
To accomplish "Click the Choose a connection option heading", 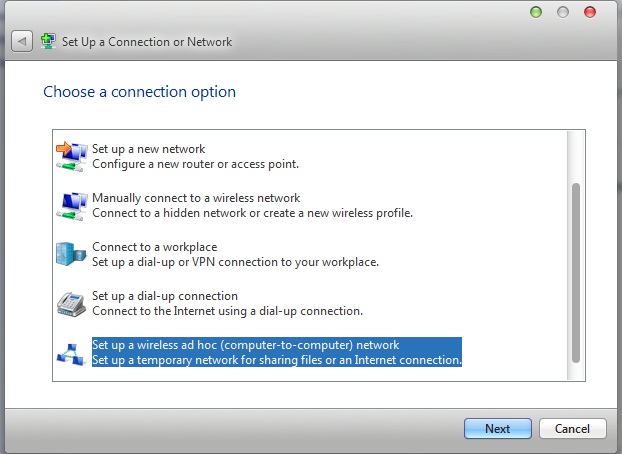I will click(x=139, y=92).
